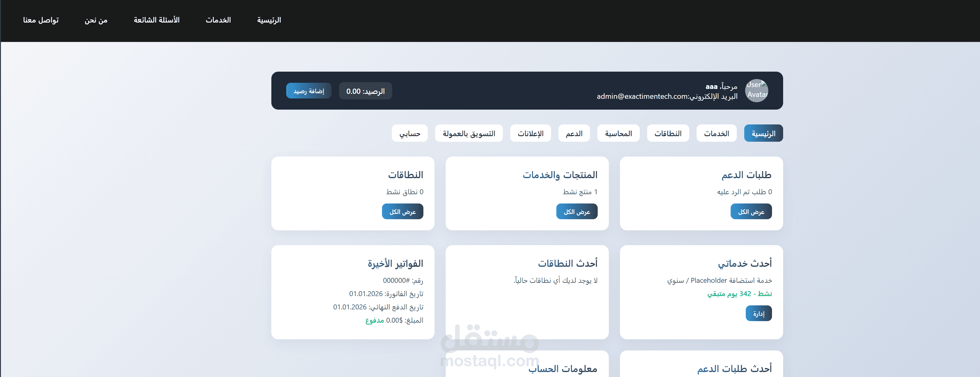Viewport: 980px width, 377px height.
Task: Open the الدعم dashboard tab
Action: (x=574, y=133)
